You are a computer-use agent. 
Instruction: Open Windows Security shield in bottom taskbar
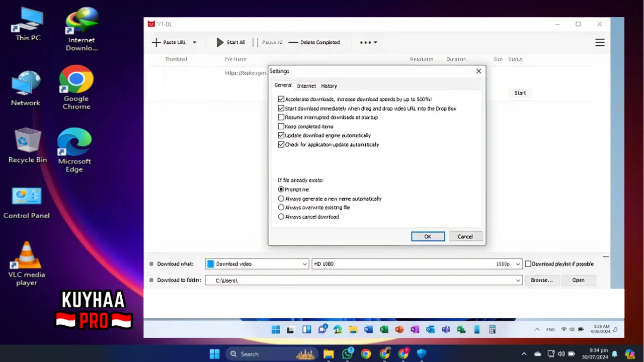point(422,354)
